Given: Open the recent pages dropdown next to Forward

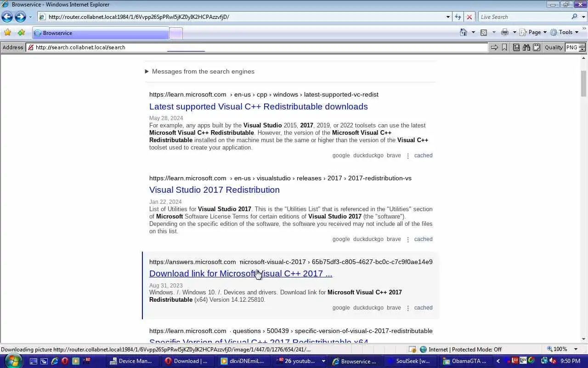Looking at the screenshot, I should [30, 17].
